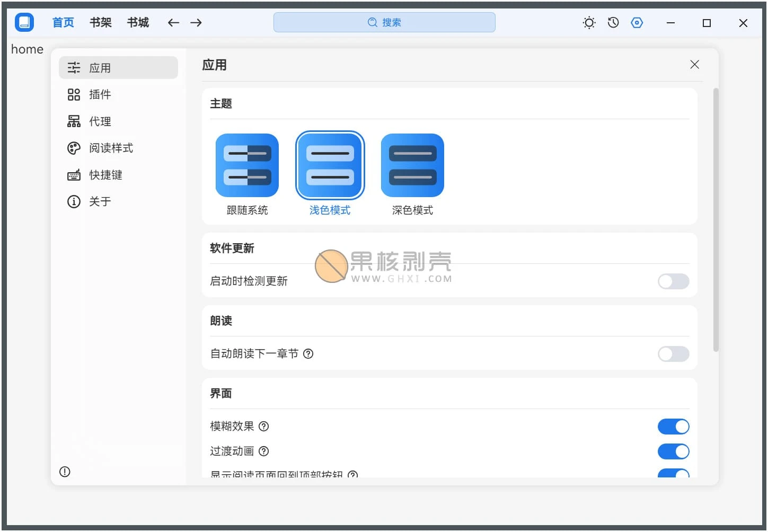The height and width of the screenshot is (532, 768).
Task: Open reading history via the clock icon
Action: point(613,22)
